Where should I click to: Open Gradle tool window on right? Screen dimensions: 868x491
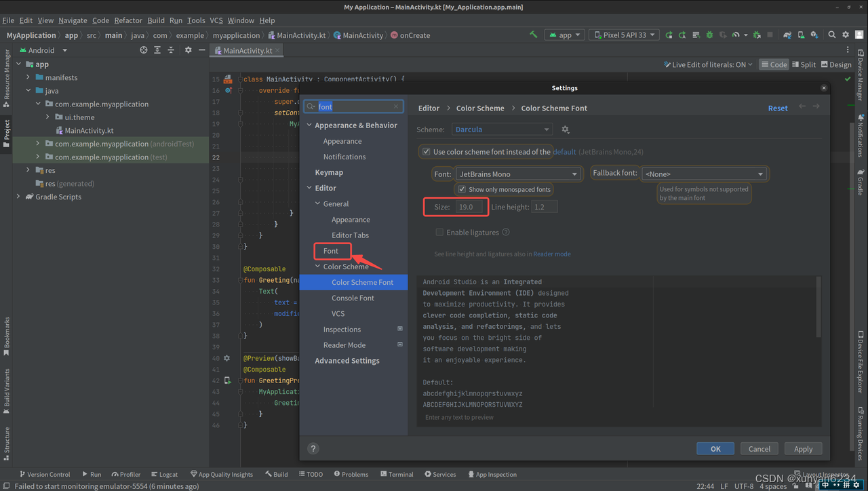(861, 182)
